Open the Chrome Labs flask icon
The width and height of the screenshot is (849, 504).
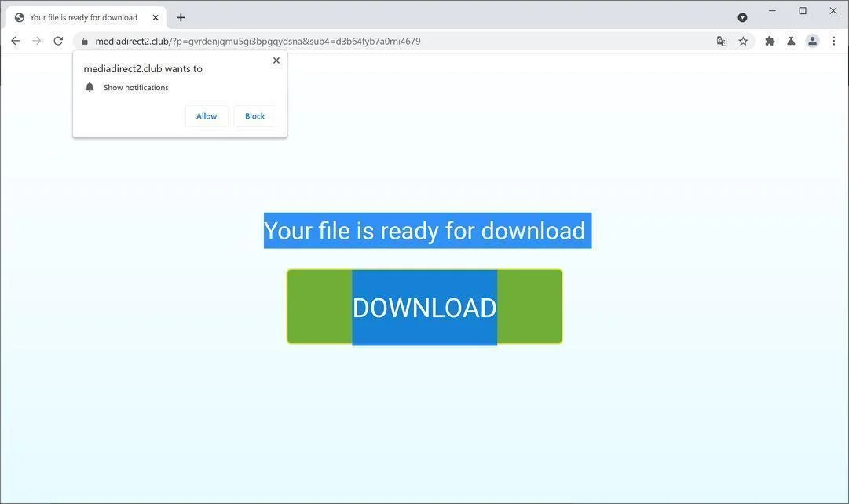[x=791, y=41]
